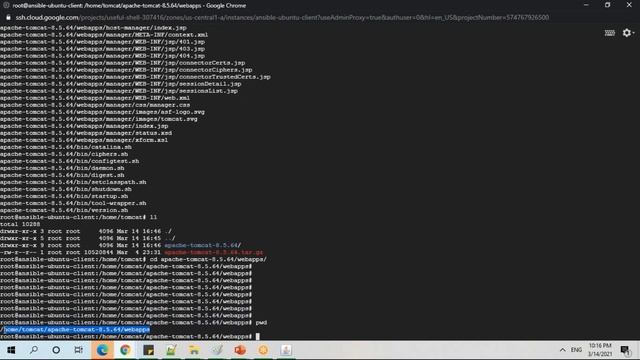Click the 'jsp/sessionDetail.jsp' output line

121,84
